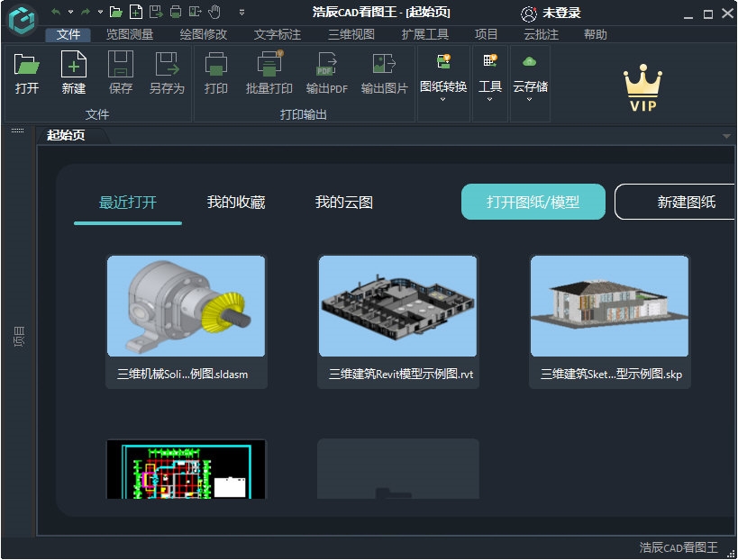Expand the 项目 side panel label
The width and height of the screenshot is (738, 560).
click(x=18, y=337)
